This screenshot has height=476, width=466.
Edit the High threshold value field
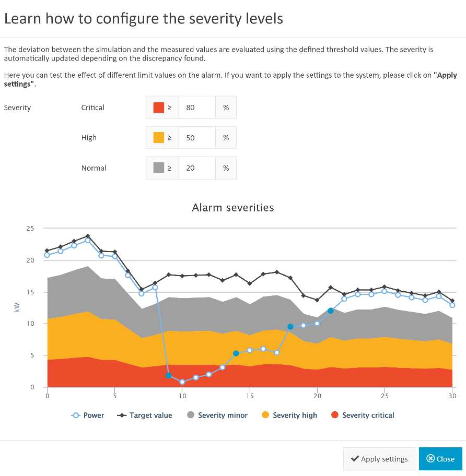click(x=197, y=137)
